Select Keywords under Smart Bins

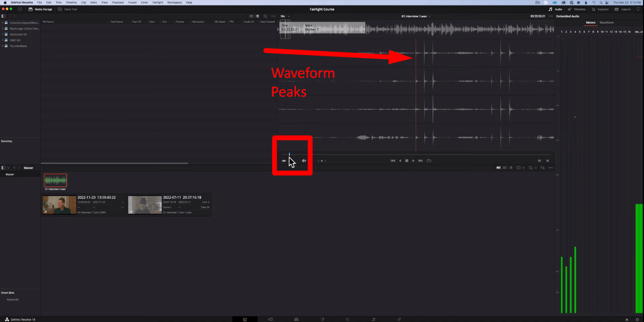tap(13, 299)
